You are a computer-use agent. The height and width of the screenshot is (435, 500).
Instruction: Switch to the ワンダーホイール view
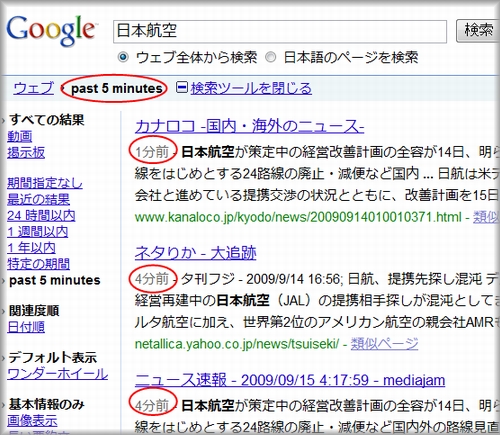(58, 374)
